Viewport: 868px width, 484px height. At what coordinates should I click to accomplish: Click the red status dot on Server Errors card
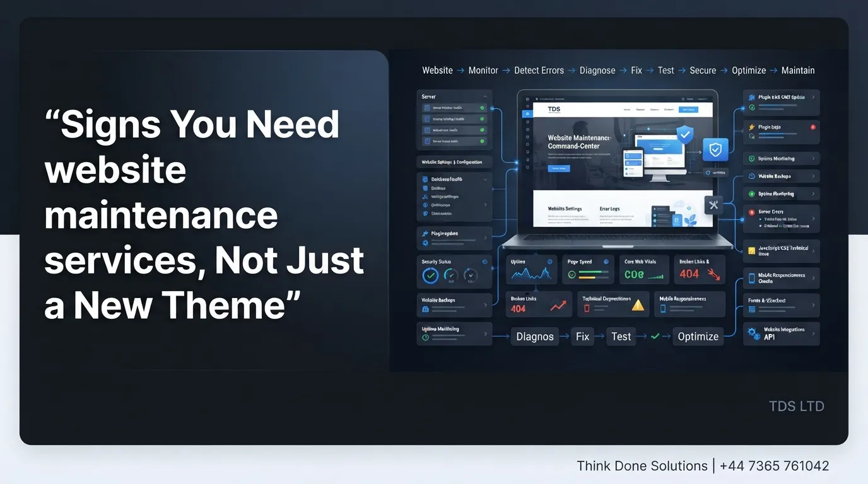751,212
